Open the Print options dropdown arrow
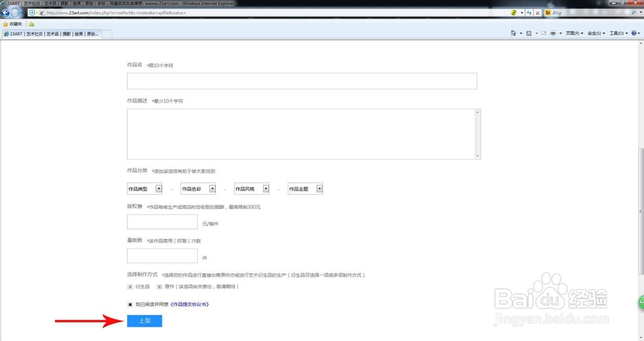 point(561,33)
